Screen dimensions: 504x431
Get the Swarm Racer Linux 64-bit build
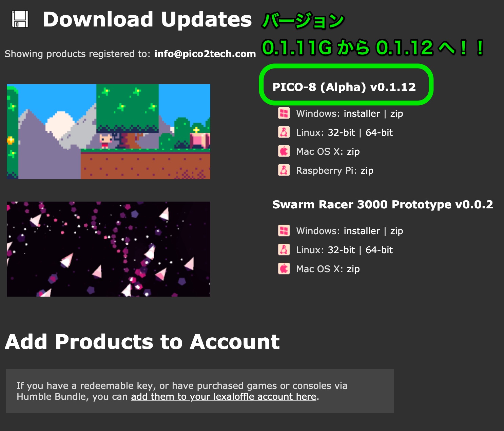point(379,250)
